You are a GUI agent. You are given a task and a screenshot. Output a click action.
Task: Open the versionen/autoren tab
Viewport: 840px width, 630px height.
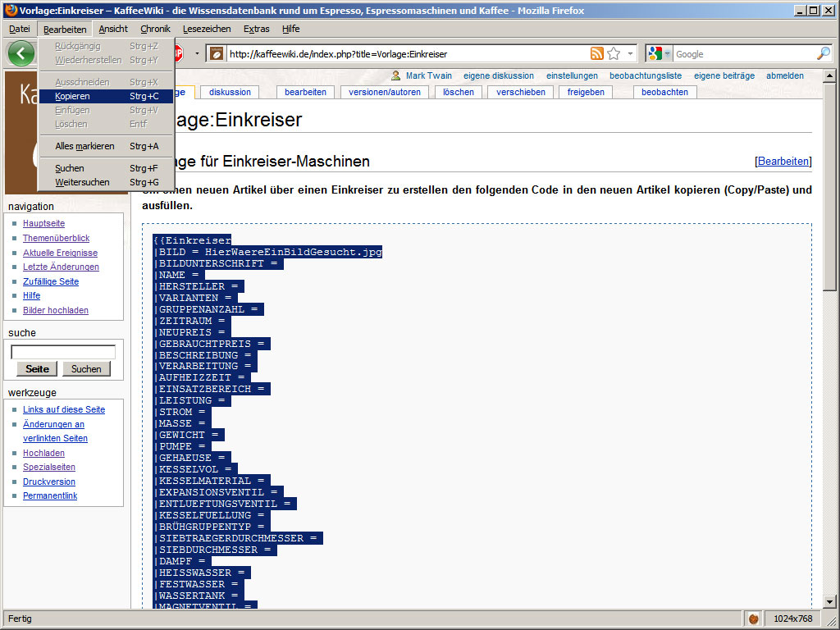[385, 92]
